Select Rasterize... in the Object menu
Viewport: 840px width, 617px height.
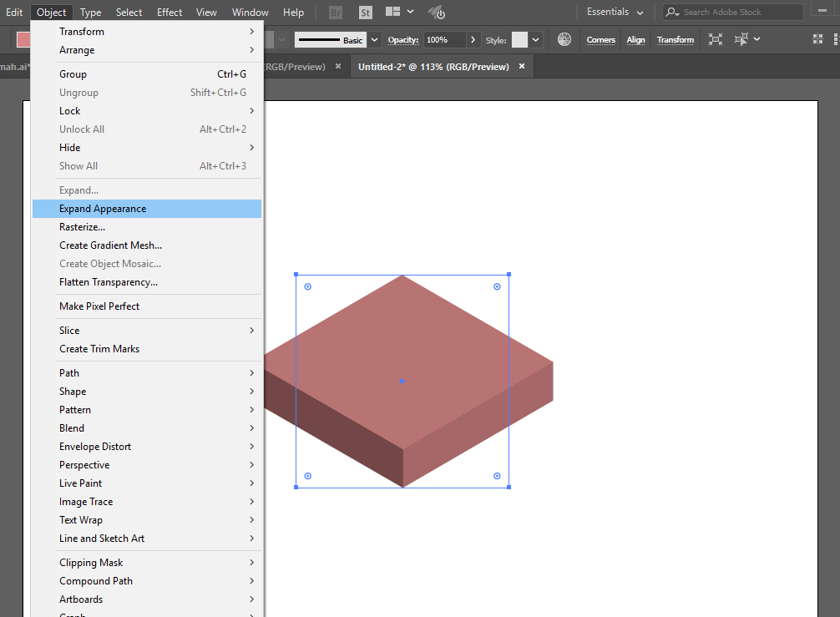82,227
